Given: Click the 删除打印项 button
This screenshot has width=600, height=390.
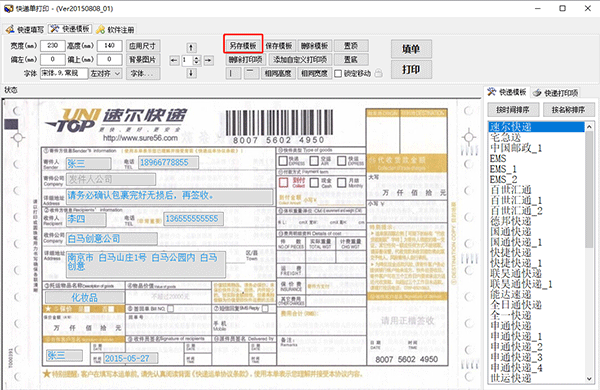Looking at the screenshot, I should coord(245,60).
